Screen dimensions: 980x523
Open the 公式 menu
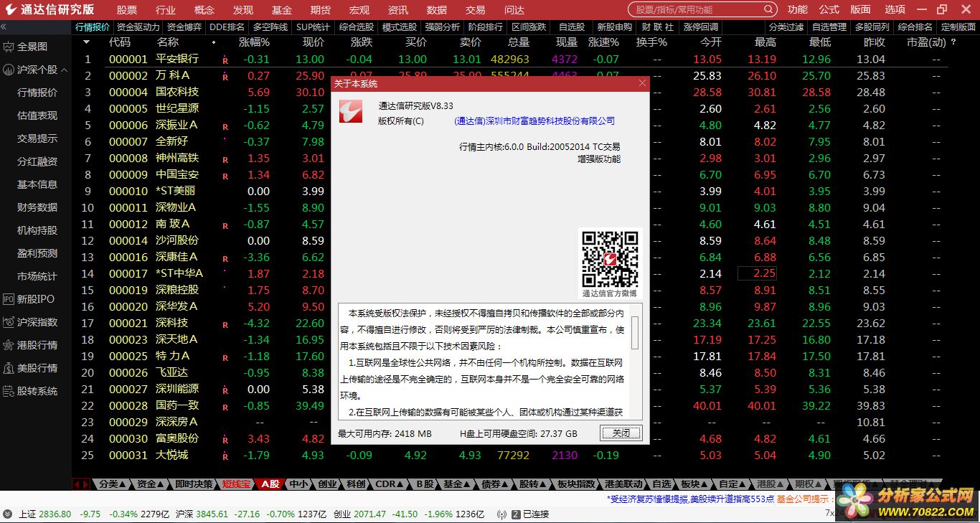point(829,10)
